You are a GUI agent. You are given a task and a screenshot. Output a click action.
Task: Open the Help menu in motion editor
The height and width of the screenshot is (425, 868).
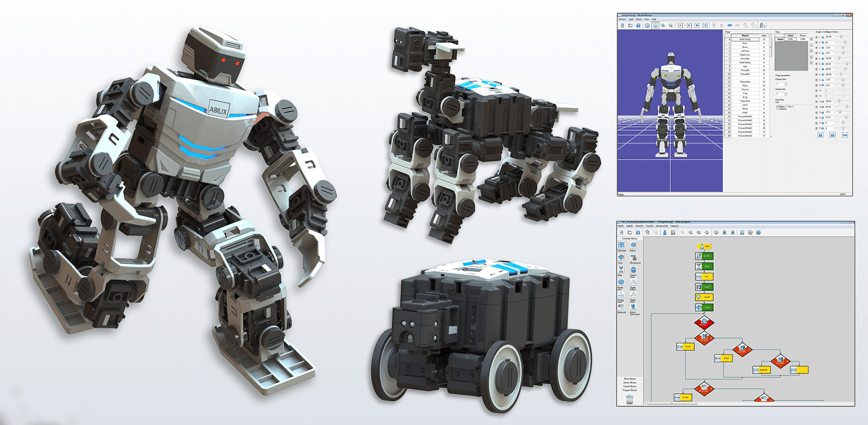(654, 19)
